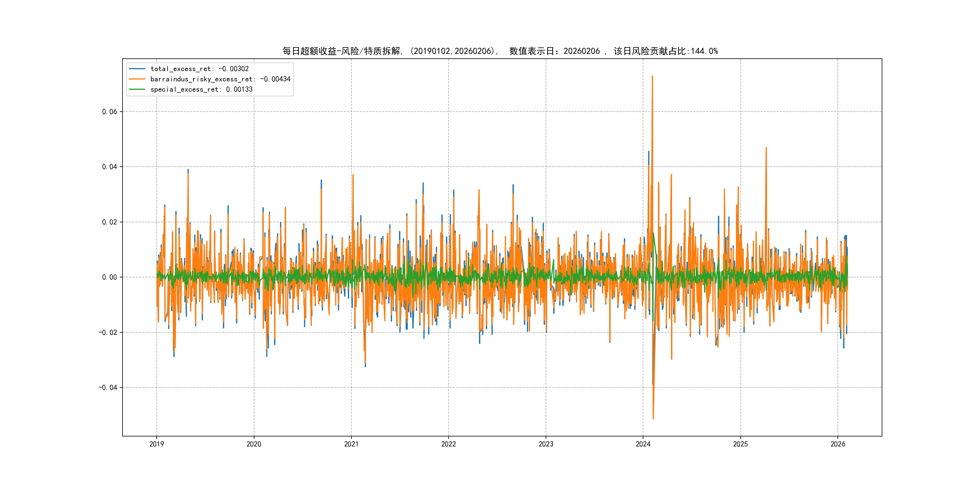Click the chart title text

click(x=500, y=51)
